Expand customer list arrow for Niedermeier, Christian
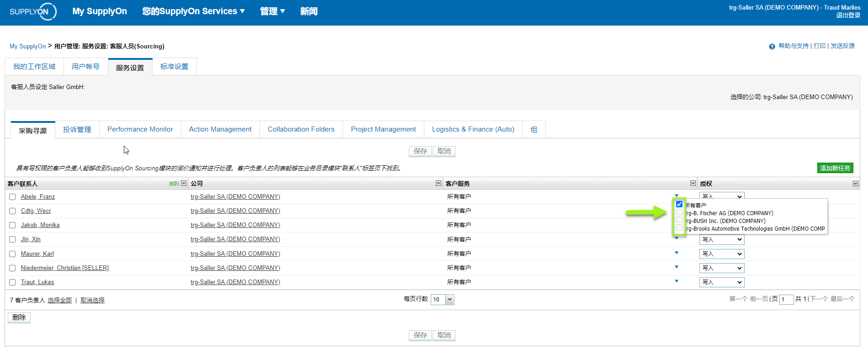The image size is (868, 354). click(x=677, y=267)
